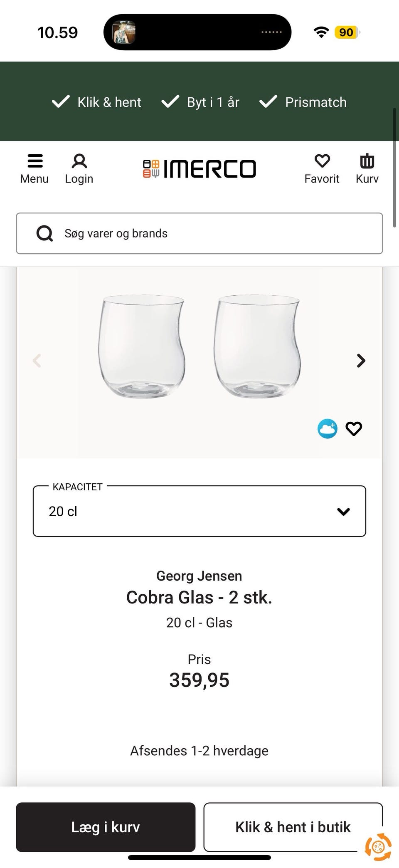Tap the Klik & hent checkmark
Image resolution: width=399 pixels, height=868 pixels.
pos(61,102)
